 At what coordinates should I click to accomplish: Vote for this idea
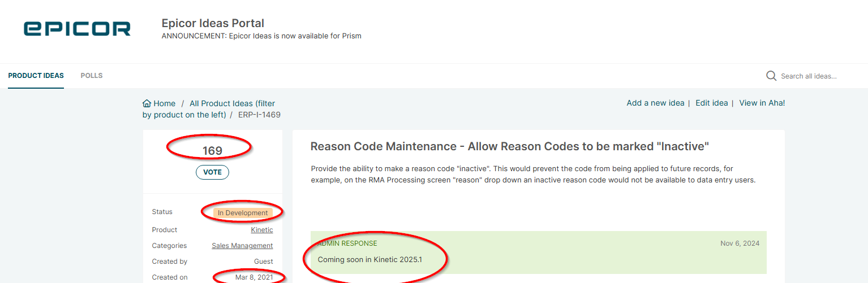212,172
